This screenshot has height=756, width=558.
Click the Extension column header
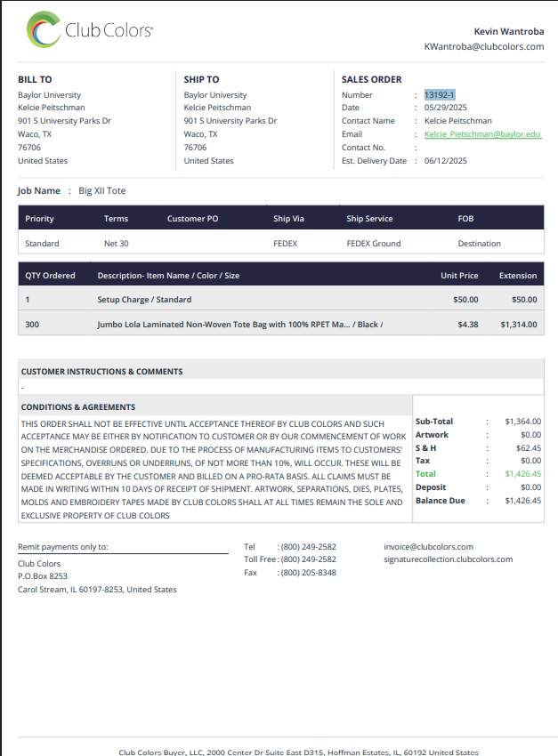[517, 276]
